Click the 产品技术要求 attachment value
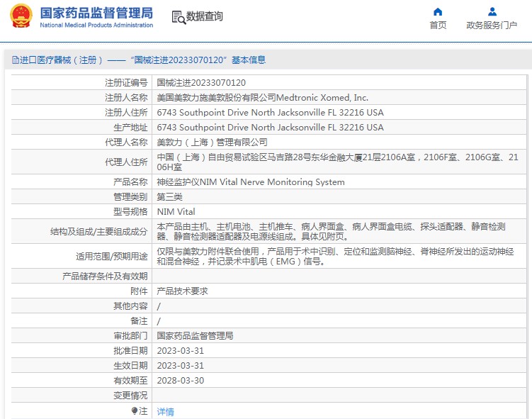 [x=182, y=291]
